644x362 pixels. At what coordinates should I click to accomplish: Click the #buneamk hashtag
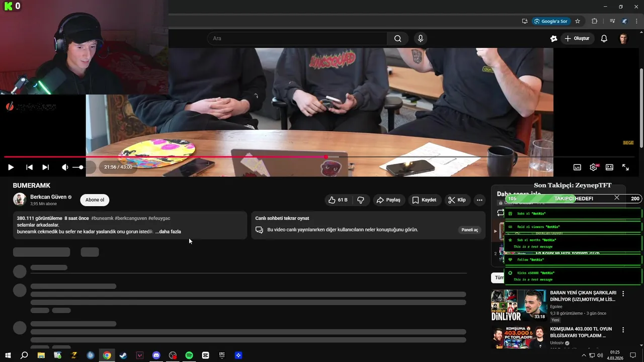click(102, 219)
